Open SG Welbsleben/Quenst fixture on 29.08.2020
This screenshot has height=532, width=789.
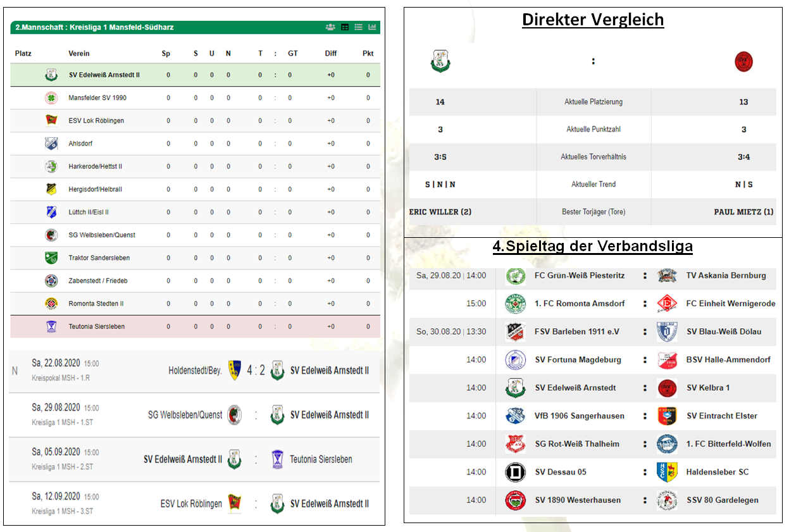point(194,415)
